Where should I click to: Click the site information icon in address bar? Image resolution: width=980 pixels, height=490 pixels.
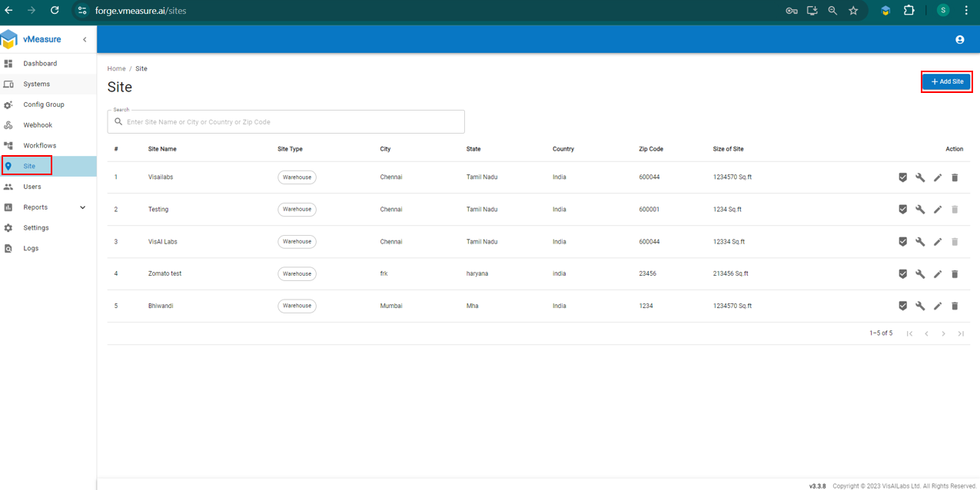82,11
